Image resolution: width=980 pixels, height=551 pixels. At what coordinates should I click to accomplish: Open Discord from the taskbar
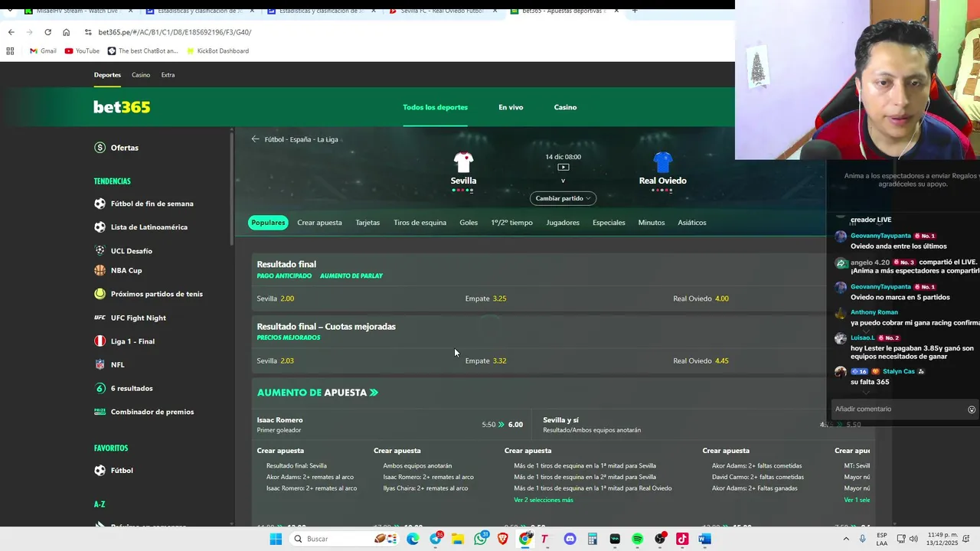pyautogui.click(x=570, y=539)
